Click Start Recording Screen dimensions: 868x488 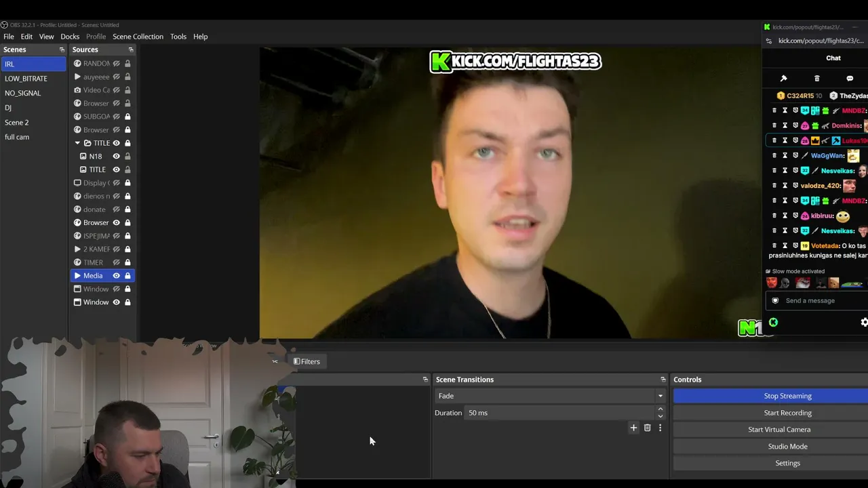(x=771, y=413)
